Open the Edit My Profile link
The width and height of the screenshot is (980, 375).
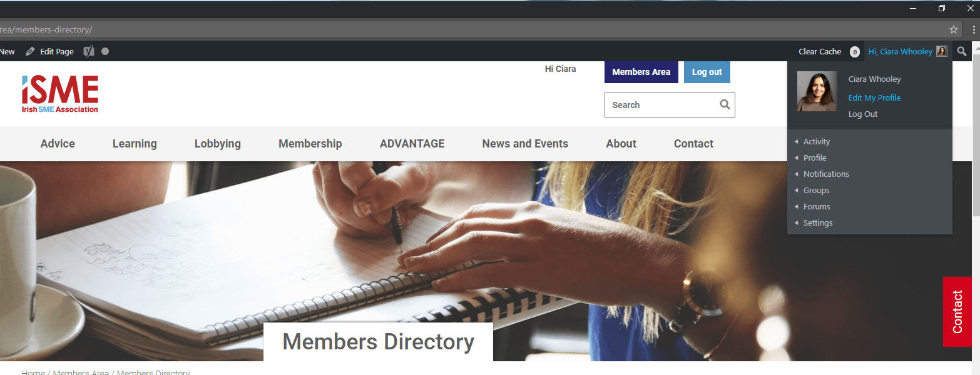874,98
